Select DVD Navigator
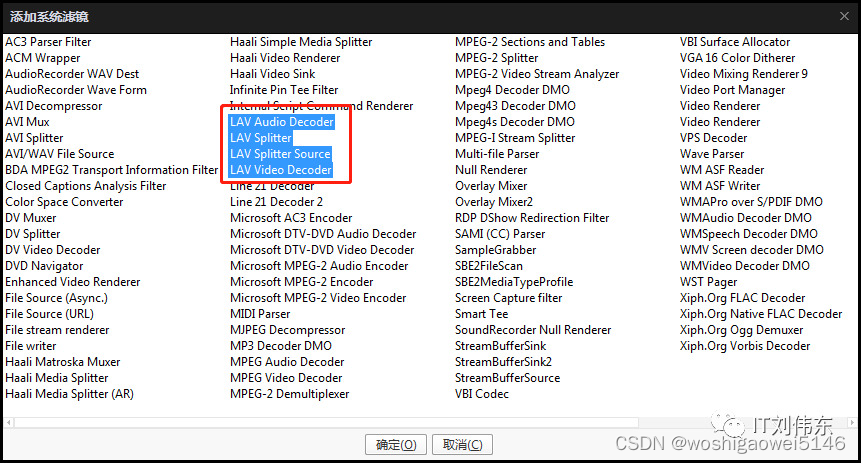 44,266
